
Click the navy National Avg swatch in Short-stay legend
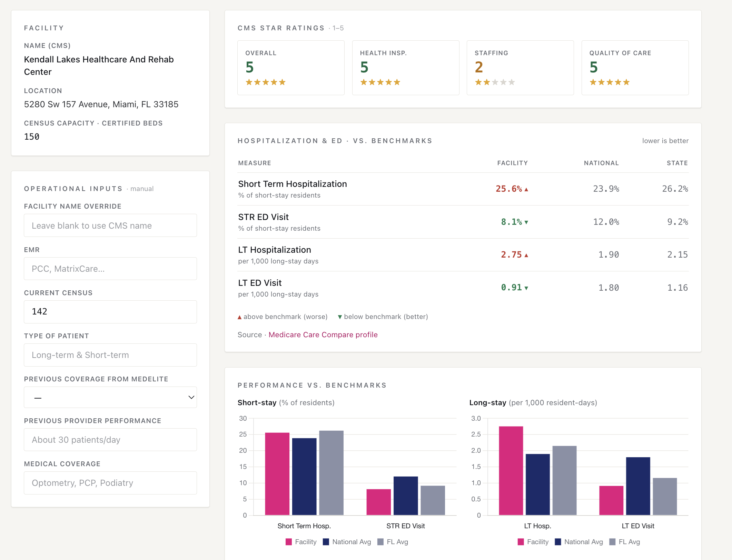[326, 542]
